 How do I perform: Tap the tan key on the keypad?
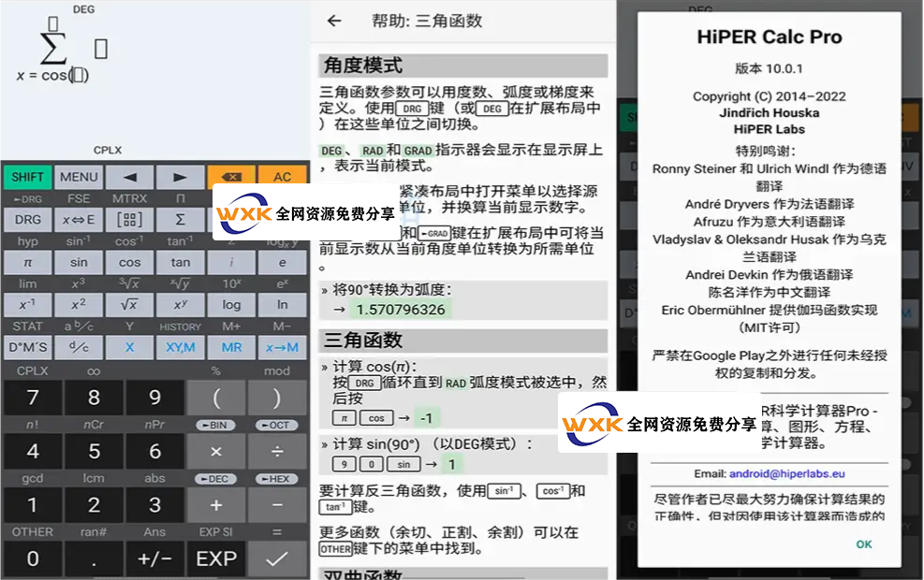point(181,262)
